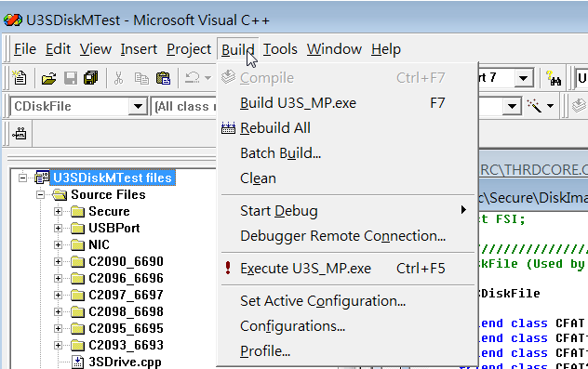Click the Paste clipboard icon
This screenshot has width=588, height=369.
(x=163, y=78)
